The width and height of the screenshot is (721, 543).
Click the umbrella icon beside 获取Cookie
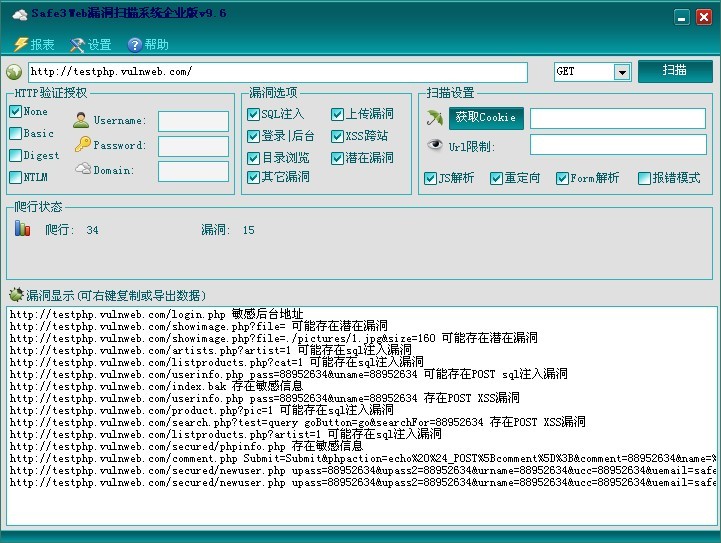tap(434, 118)
